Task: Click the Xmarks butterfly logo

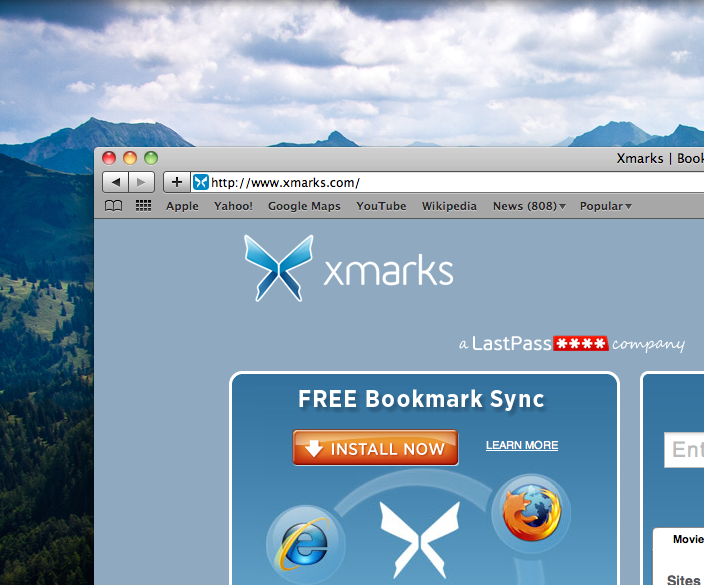Action: click(x=278, y=268)
